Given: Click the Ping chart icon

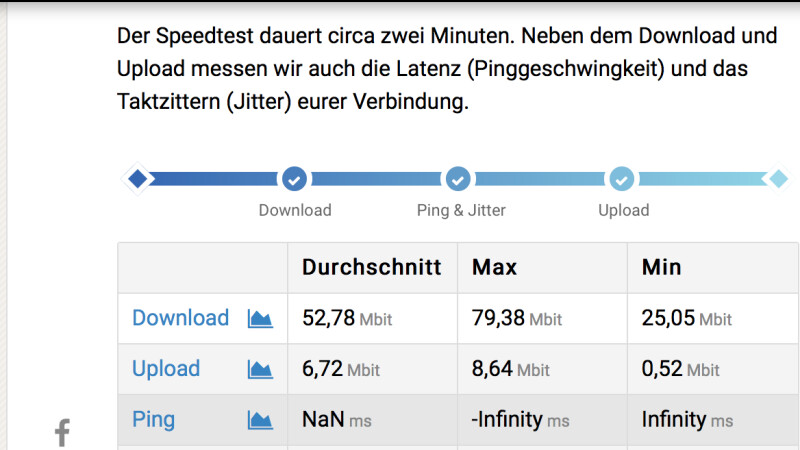Looking at the screenshot, I should (260, 420).
